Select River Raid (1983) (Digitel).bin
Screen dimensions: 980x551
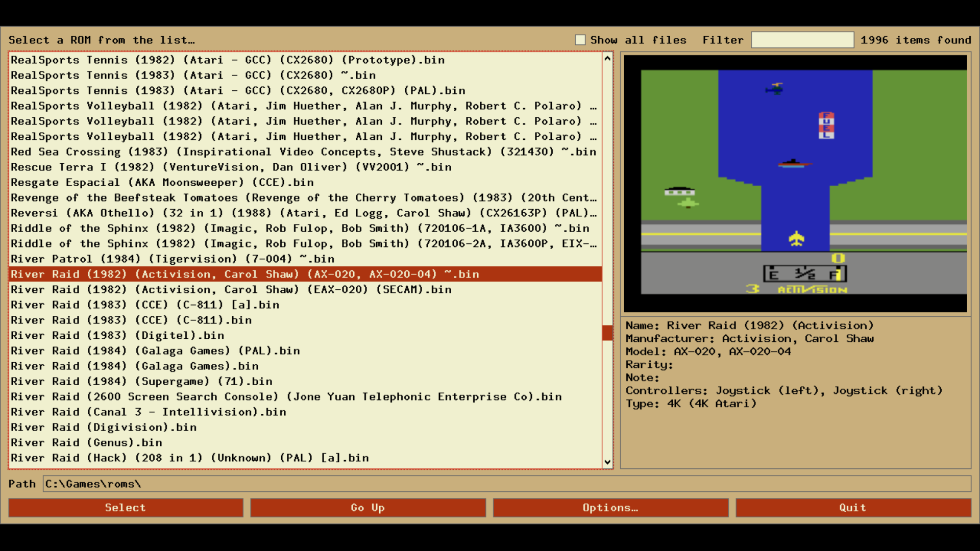pos(305,336)
